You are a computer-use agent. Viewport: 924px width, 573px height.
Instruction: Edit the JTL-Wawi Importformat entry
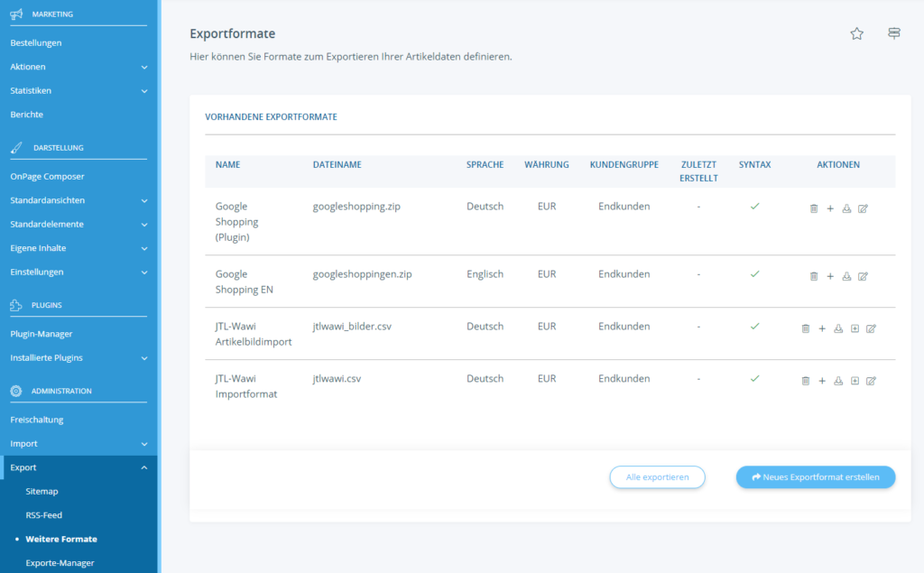(x=869, y=380)
